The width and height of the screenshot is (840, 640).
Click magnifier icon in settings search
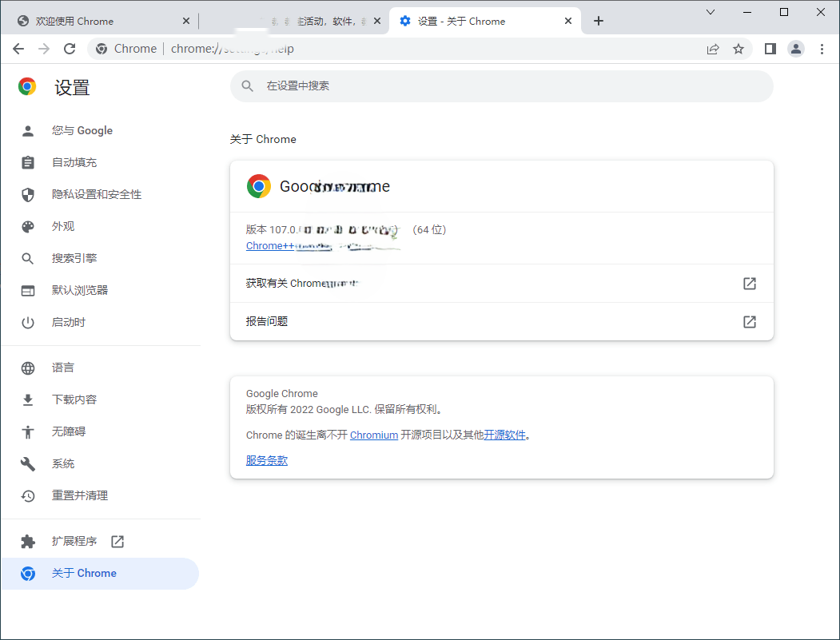[247, 85]
